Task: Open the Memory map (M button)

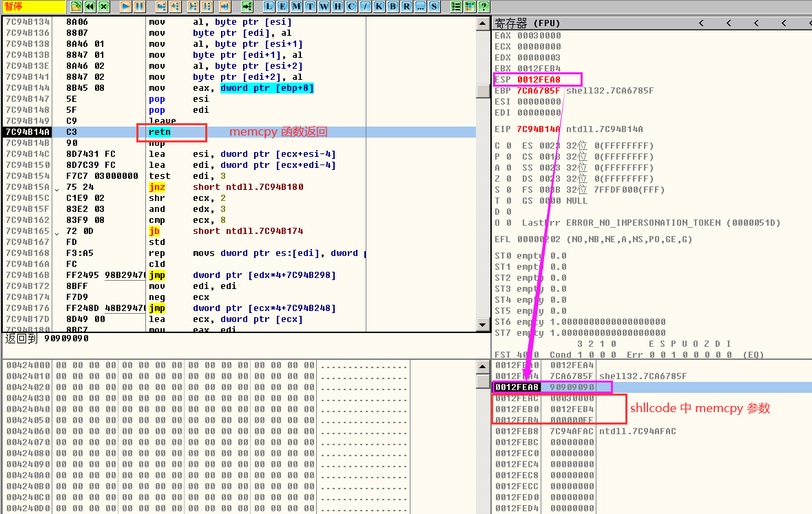Action: click(295, 6)
